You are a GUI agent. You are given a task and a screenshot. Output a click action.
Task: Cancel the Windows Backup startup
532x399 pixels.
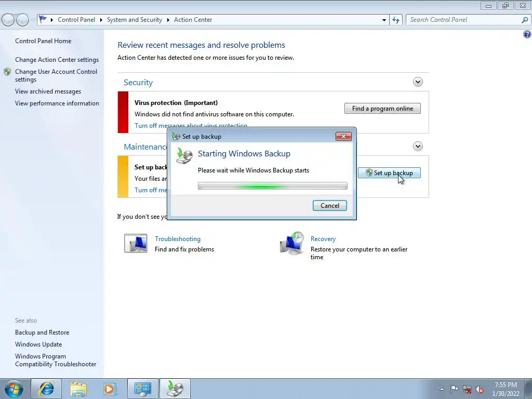[329, 206]
